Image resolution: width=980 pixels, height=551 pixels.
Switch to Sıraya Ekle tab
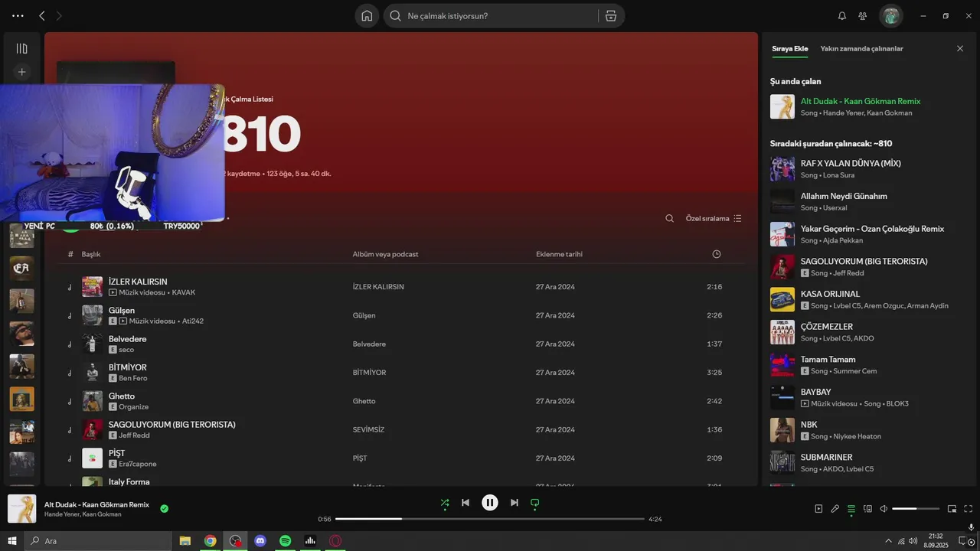coord(790,48)
